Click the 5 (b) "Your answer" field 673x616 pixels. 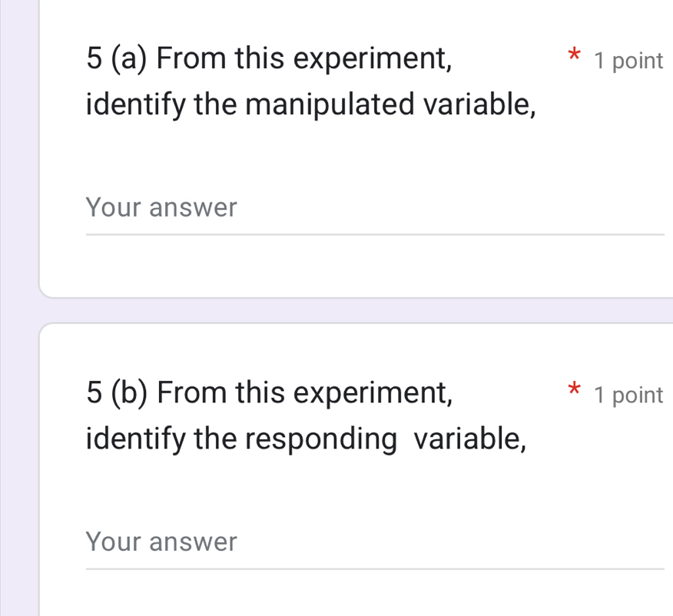click(x=374, y=543)
